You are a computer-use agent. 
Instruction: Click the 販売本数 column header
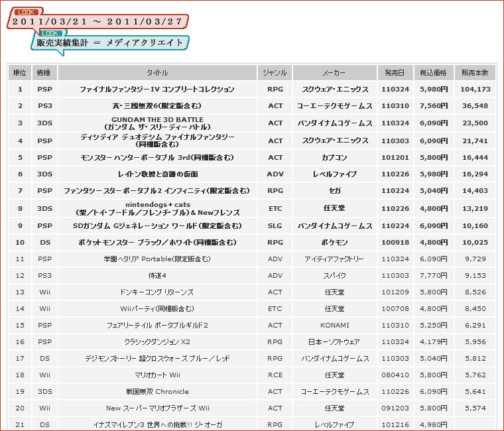(475, 73)
